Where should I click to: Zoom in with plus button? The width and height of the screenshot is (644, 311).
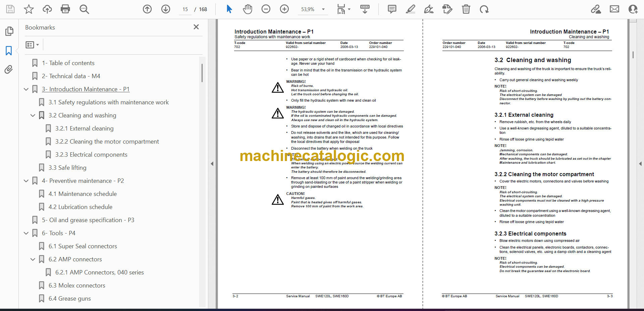284,9
